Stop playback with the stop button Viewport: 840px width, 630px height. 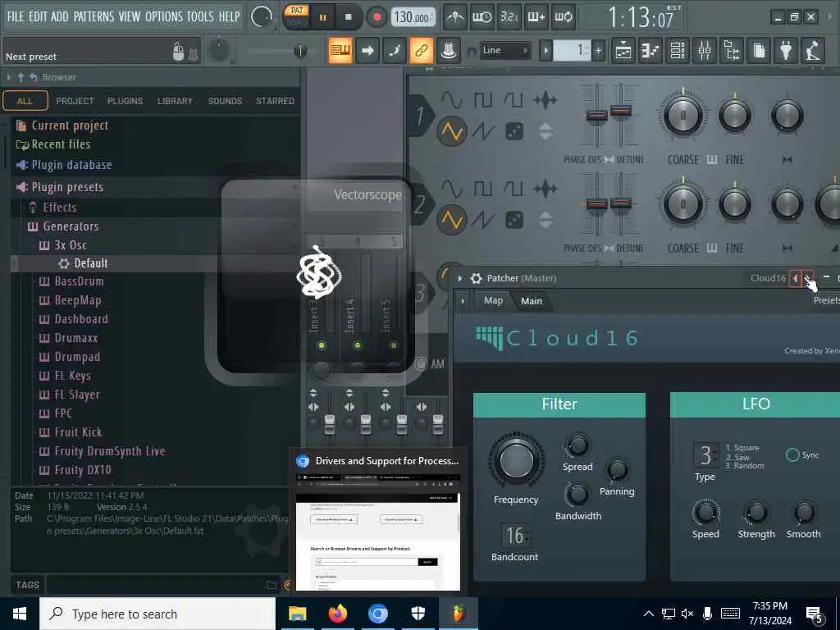(348, 17)
